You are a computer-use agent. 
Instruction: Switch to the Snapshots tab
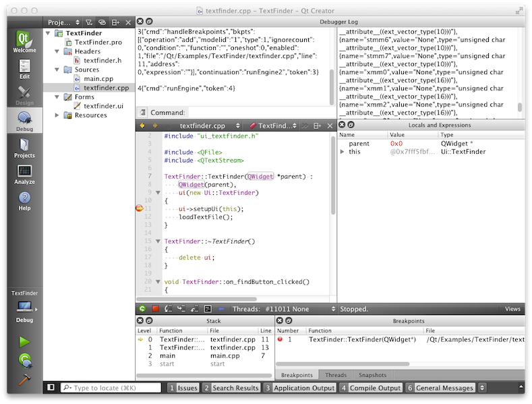click(x=373, y=375)
